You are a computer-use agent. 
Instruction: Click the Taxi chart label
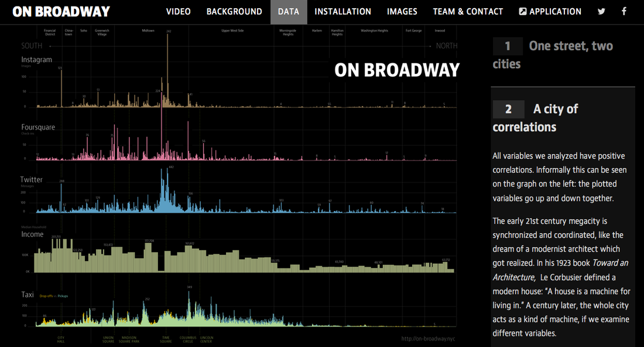pyautogui.click(x=28, y=295)
